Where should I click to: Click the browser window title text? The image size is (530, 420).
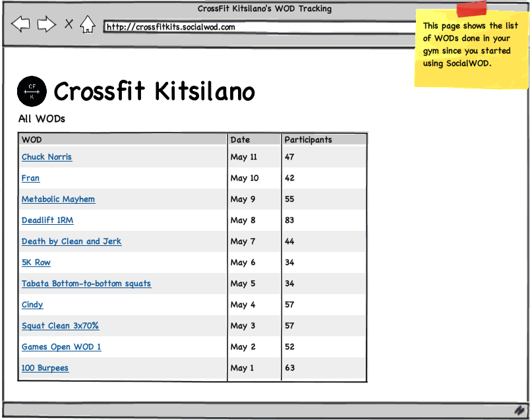click(x=264, y=9)
